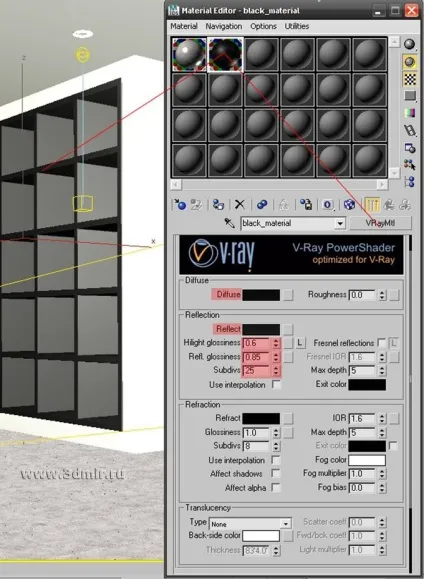Adjust the Roughness spinner arrows

382,295
